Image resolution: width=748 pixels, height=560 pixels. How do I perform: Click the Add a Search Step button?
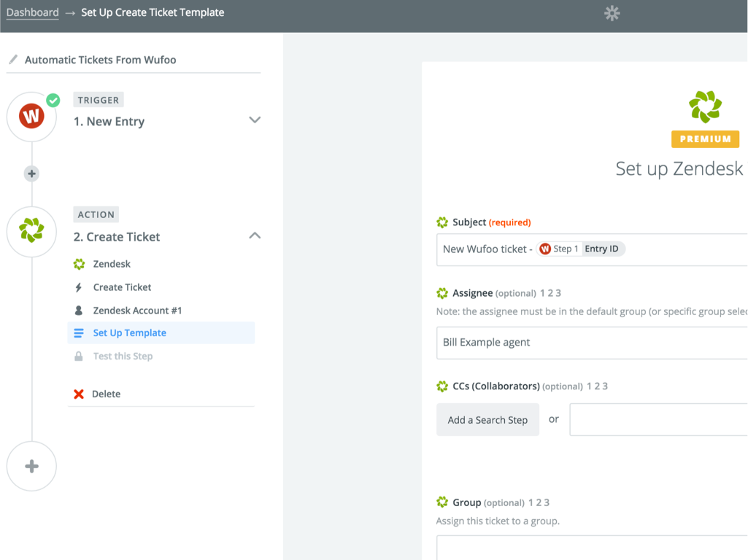(x=487, y=420)
